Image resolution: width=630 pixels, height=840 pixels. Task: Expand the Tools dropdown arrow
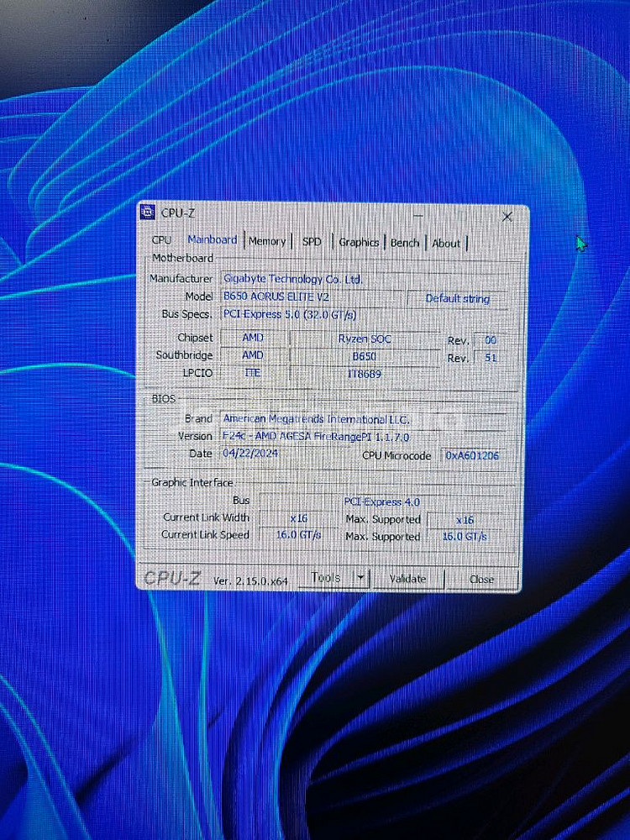pyautogui.click(x=360, y=578)
